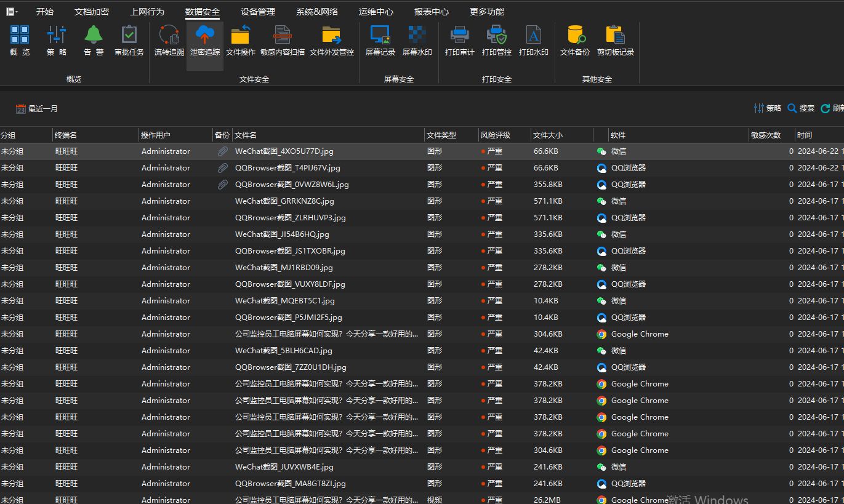Sort by the 时间 column header
The height and width of the screenshot is (504, 844).
(x=819, y=135)
